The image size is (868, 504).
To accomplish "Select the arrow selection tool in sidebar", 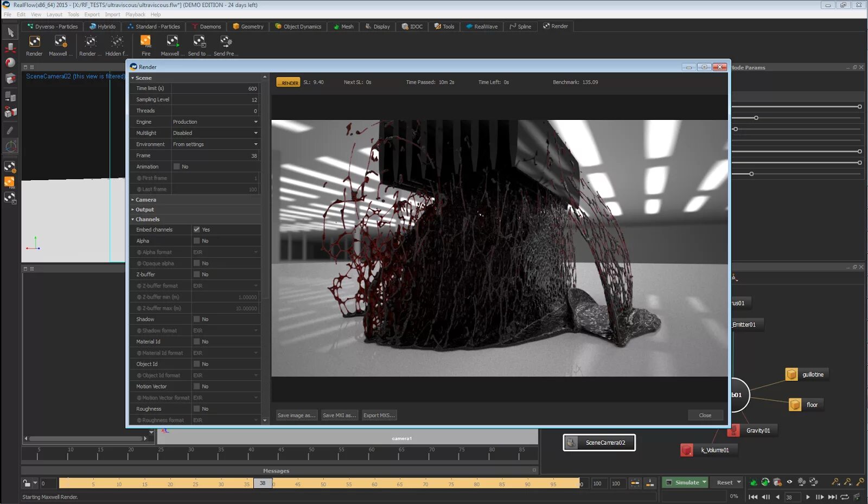I will point(10,33).
